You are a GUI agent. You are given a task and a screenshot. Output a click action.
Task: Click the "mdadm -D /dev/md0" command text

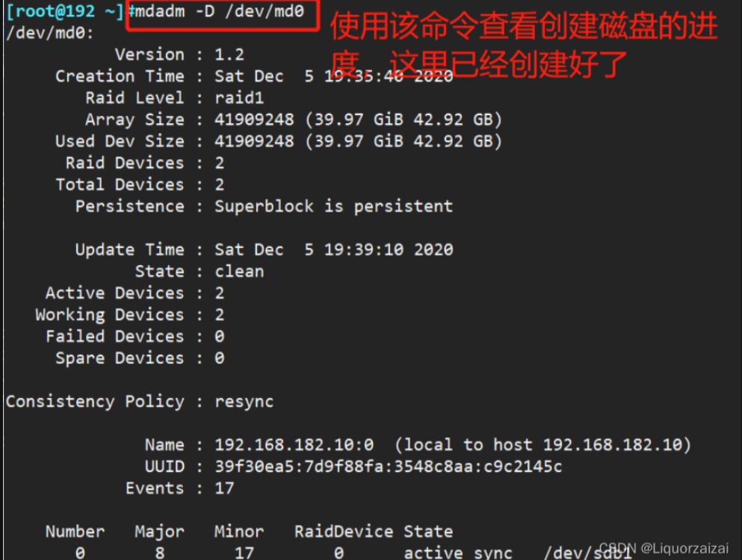coord(220,11)
